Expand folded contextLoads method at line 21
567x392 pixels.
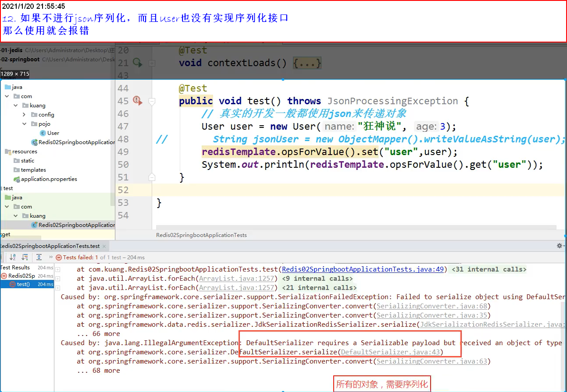[x=152, y=63]
